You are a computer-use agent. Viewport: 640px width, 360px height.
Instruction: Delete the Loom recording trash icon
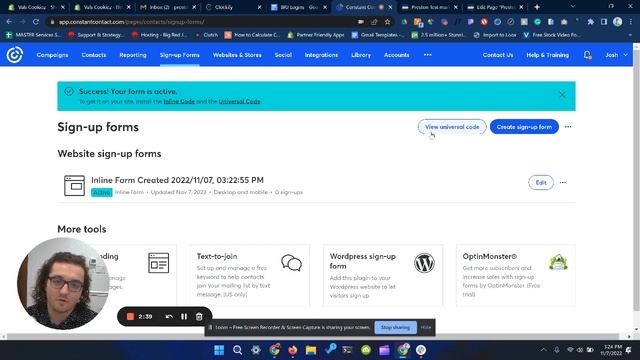[x=199, y=316]
